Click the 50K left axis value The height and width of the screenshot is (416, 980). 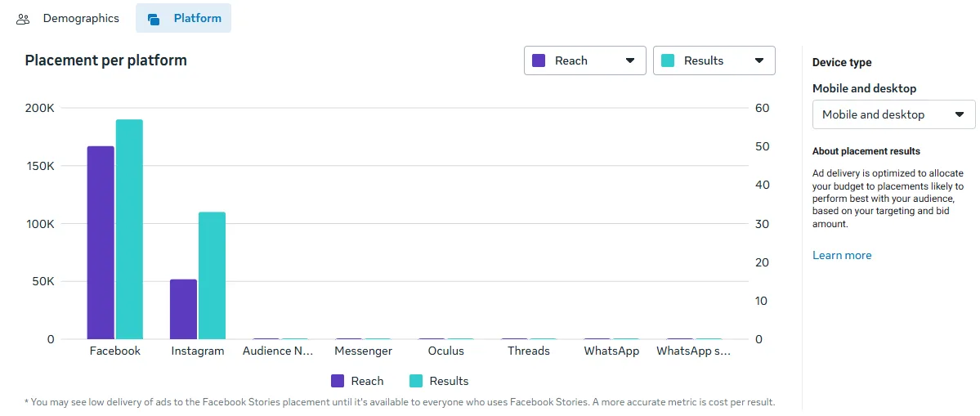[x=43, y=282]
